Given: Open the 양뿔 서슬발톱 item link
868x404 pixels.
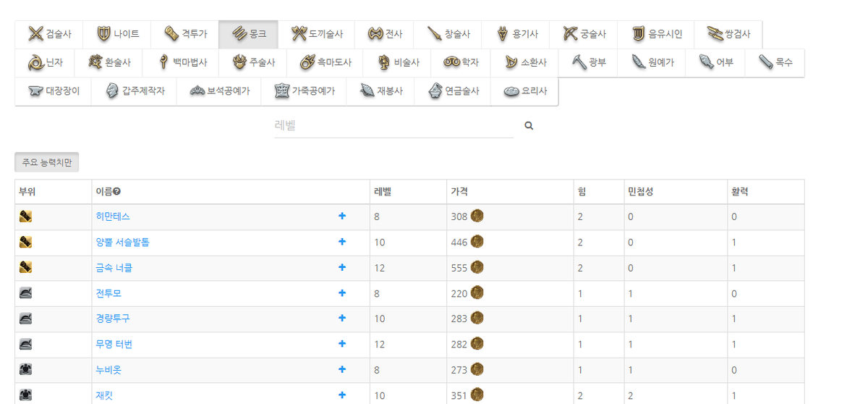Looking at the screenshot, I should (122, 243).
